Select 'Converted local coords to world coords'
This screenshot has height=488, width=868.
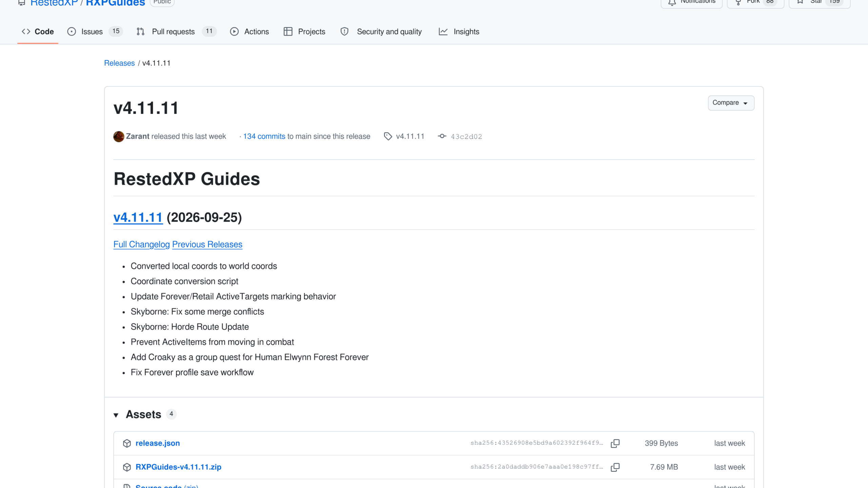click(x=204, y=266)
